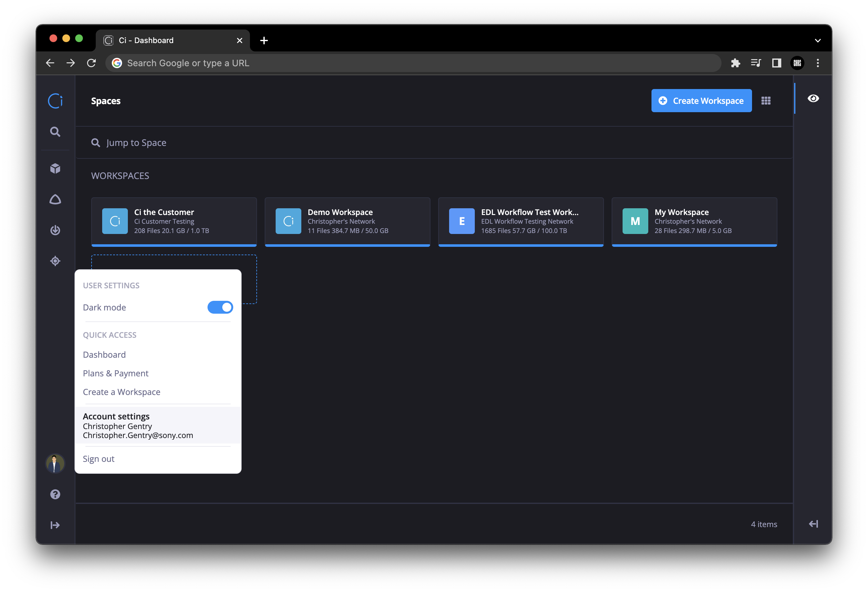Close the Ci - Dashboard tab
Viewport: 868px width, 592px height.
[239, 40]
